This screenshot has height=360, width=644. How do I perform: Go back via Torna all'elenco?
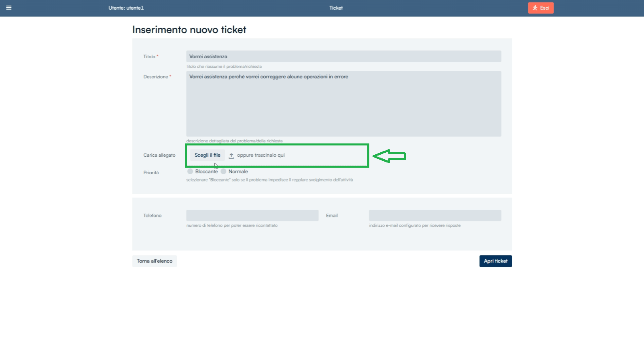(x=155, y=261)
